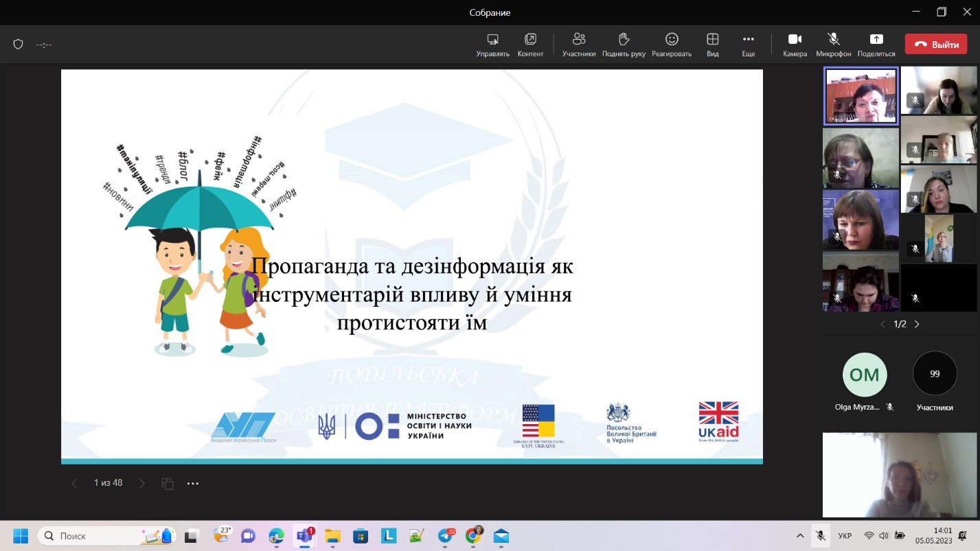Image resolution: width=980 pixels, height=551 pixels.
Task: Select the active speaker video with blue border
Action: [x=861, y=96]
